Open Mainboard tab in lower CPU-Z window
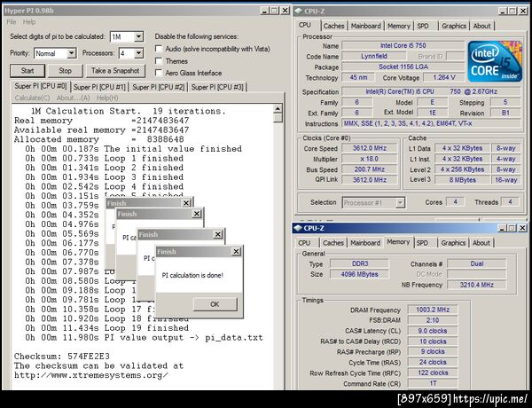The width and height of the screenshot is (532, 408). coord(365,243)
